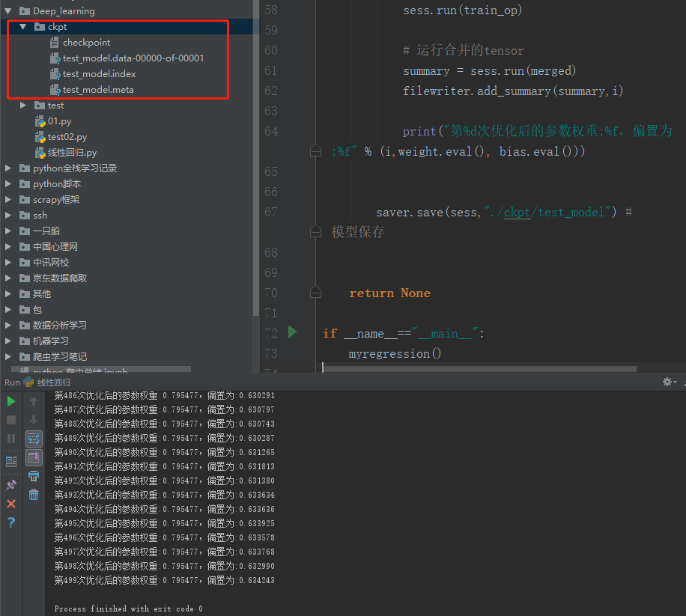The image size is (686, 616).
Task: Click the editor horizontal scrollbar
Action: point(479,369)
